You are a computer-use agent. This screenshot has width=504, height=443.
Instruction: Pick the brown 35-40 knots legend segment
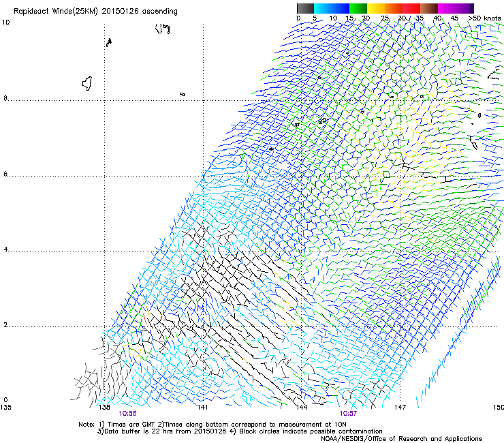tap(429, 8)
